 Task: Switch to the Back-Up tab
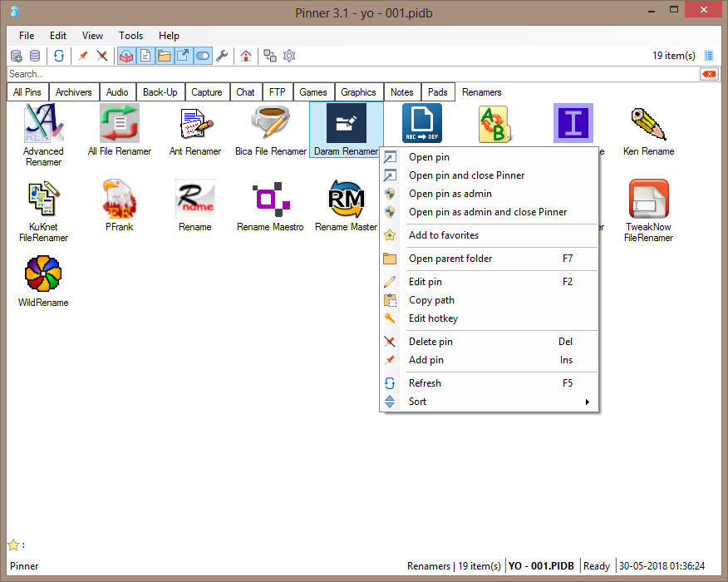tap(160, 92)
